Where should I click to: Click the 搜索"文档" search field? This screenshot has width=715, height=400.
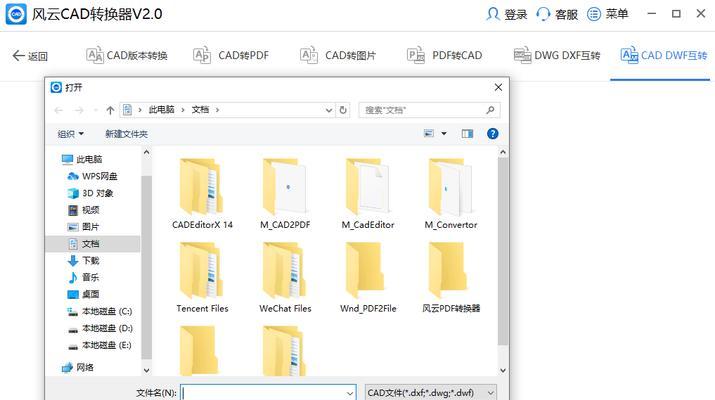click(x=429, y=110)
